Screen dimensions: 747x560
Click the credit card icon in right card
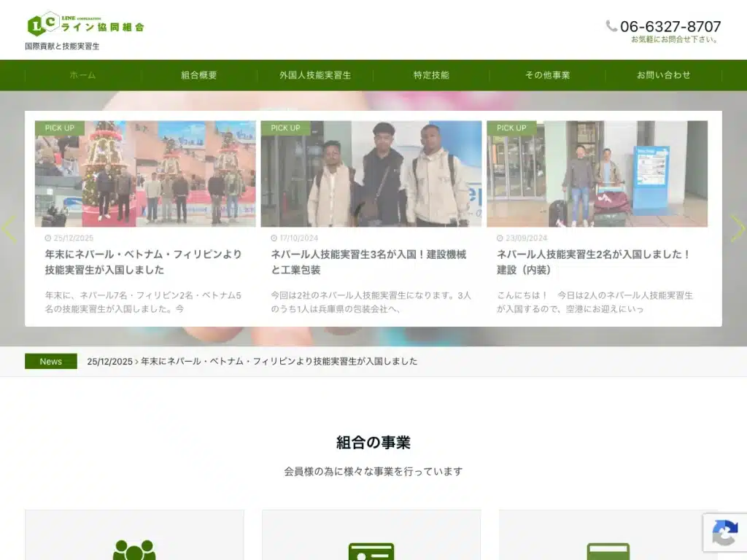click(x=608, y=551)
